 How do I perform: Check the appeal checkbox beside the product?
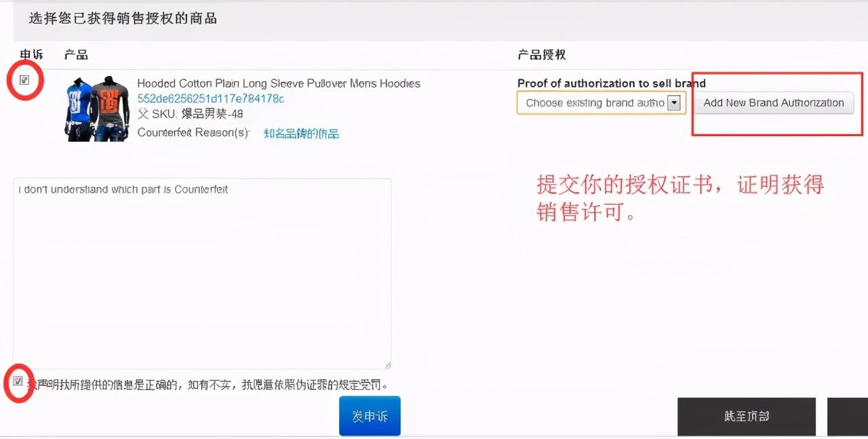tap(24, 79)
